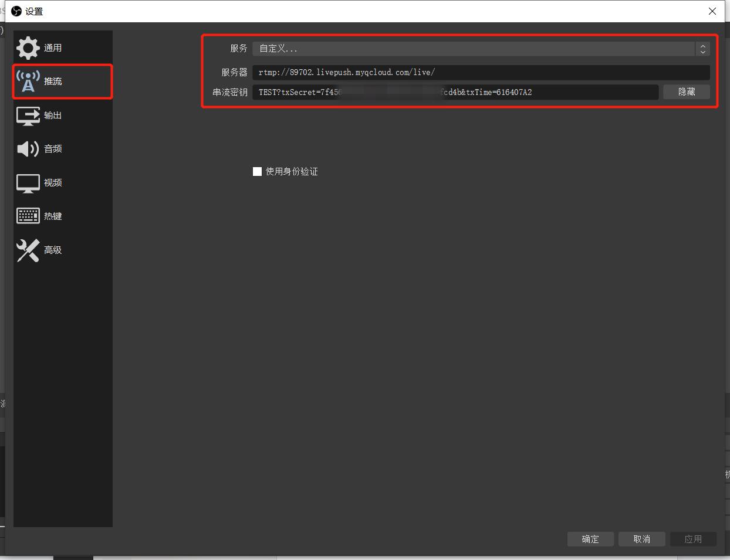Open the 视频 video display icon
Viewport: 730px width, 560px height.
[x=28, y=183]
